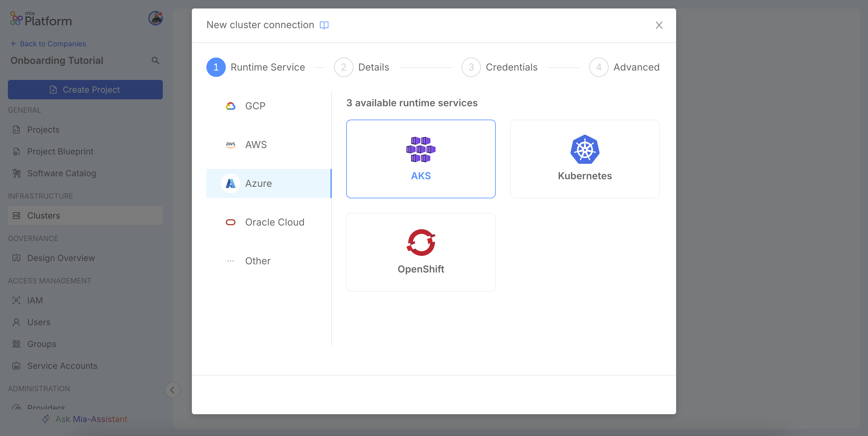Click Ask Mia-Assistant
Image resolution: width=868 pixels, height=436 pixels.
[84, 419]
